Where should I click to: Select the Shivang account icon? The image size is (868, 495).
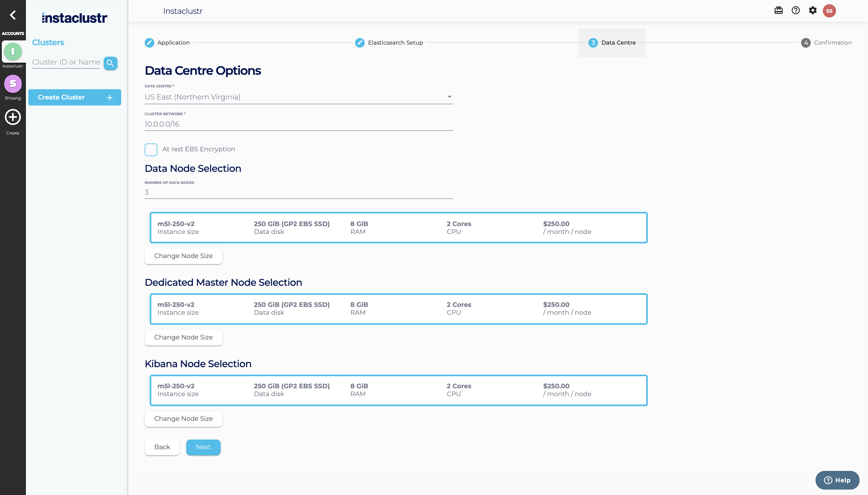(x=13, y=84)
